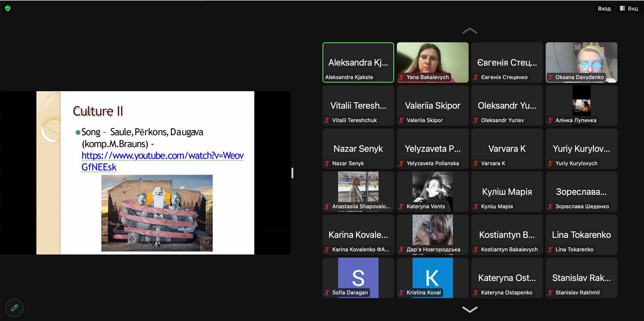The image size is (644, 321).
Task: Click the muted mic icon beside Oksana Davydenko
Action: (x=551, y=77)
